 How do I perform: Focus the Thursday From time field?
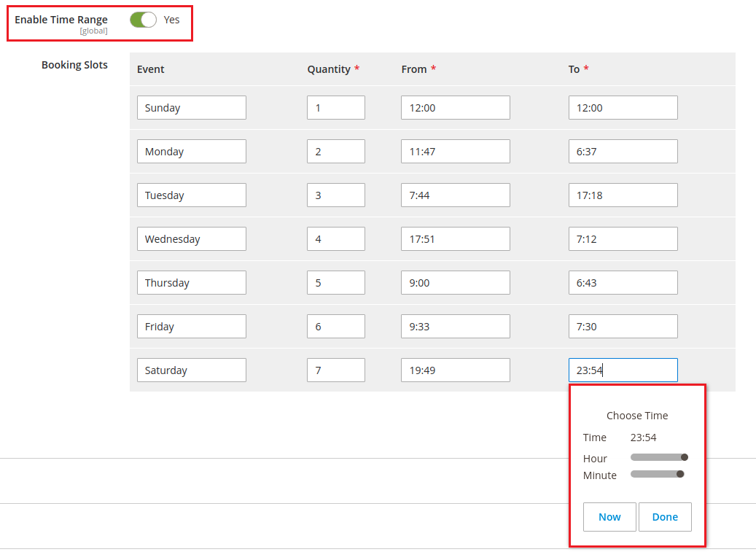[x=455, y=283]
